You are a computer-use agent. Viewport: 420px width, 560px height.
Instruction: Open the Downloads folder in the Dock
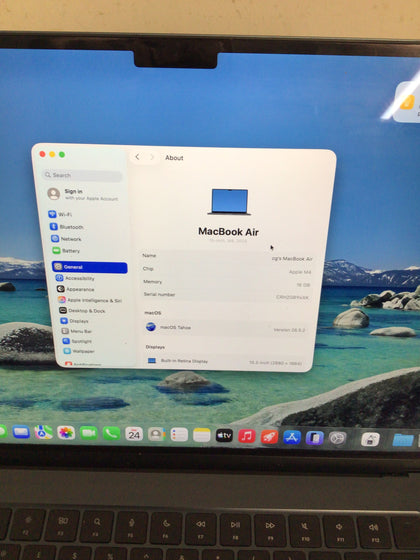click(403, 440)
